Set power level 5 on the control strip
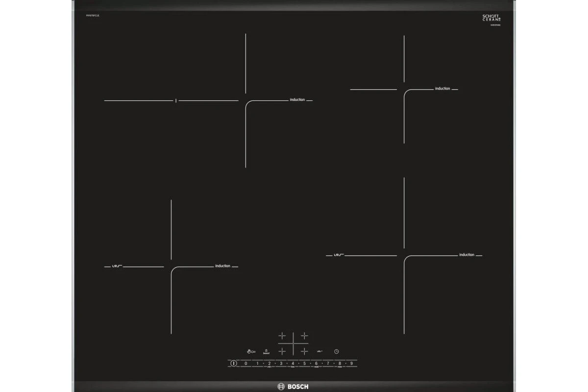 pyautogui.click(x=304, y=364)
